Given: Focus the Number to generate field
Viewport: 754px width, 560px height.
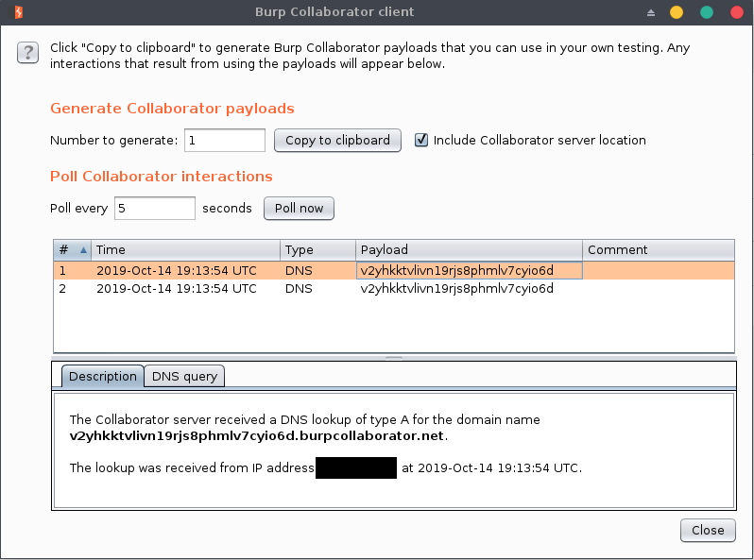Looking at the screenshot, I should [x=225, y=141].
